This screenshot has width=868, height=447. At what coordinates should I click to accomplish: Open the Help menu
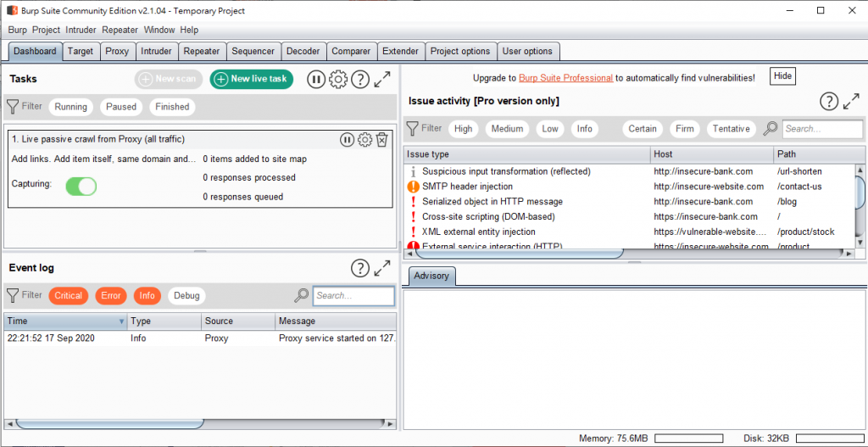189,30
